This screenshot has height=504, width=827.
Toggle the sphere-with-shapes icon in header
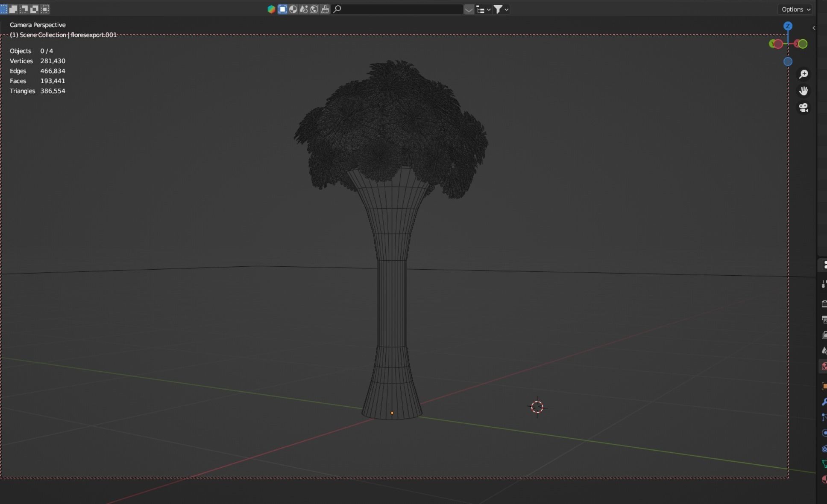(304, 9)
